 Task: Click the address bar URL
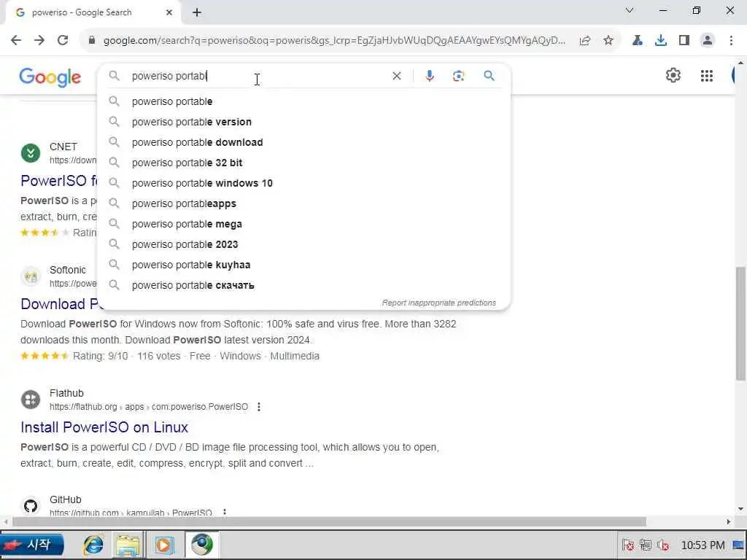[334, 41]
